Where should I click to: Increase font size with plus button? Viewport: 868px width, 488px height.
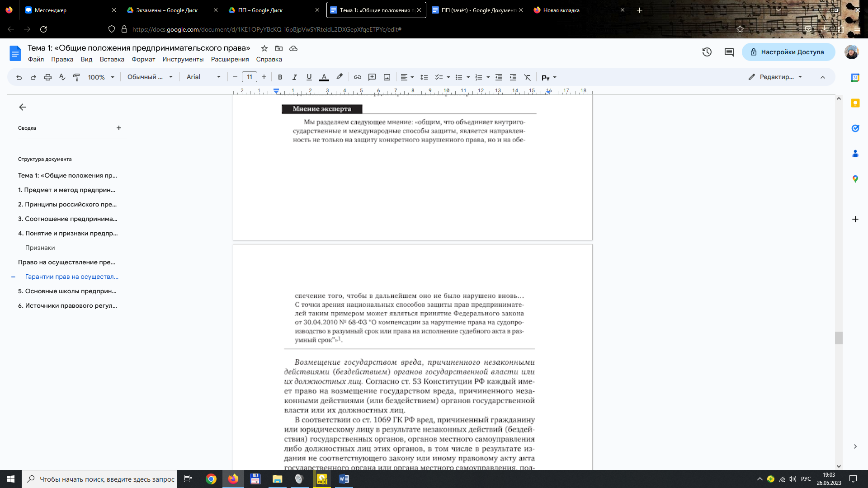[x=264, y=77]
